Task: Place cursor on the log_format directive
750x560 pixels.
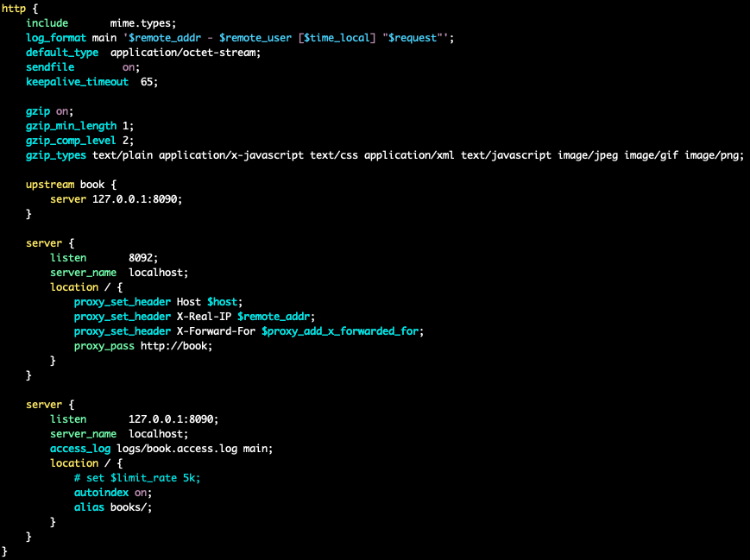Action: 56,38
